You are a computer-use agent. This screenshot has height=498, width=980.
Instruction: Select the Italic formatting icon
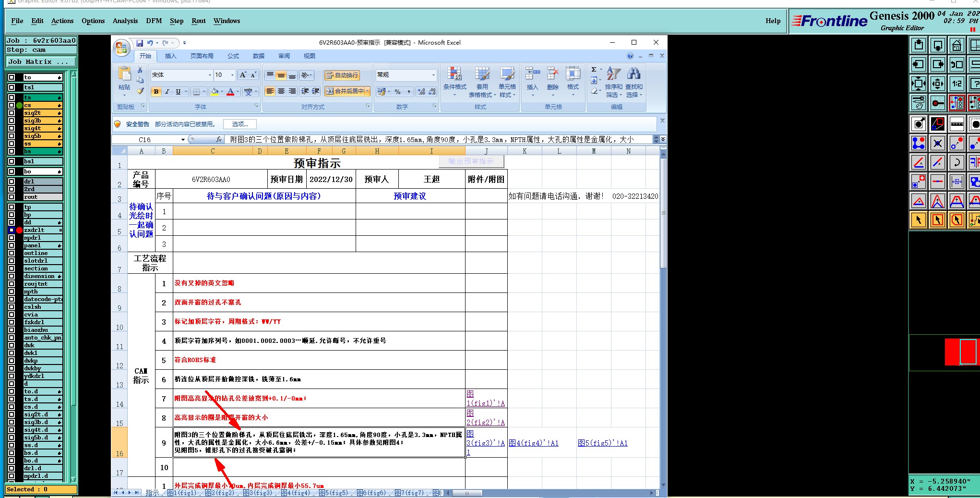click(x=167, y=91)
